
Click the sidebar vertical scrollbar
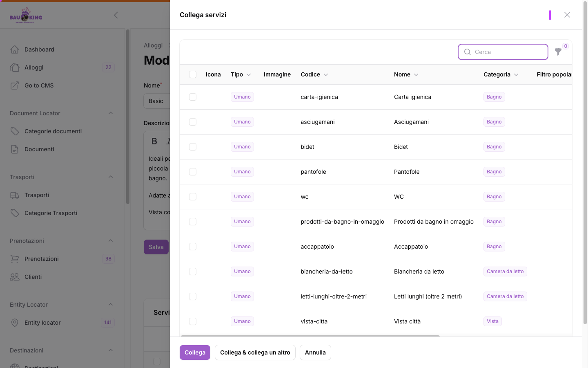click(x=128, y=117)
